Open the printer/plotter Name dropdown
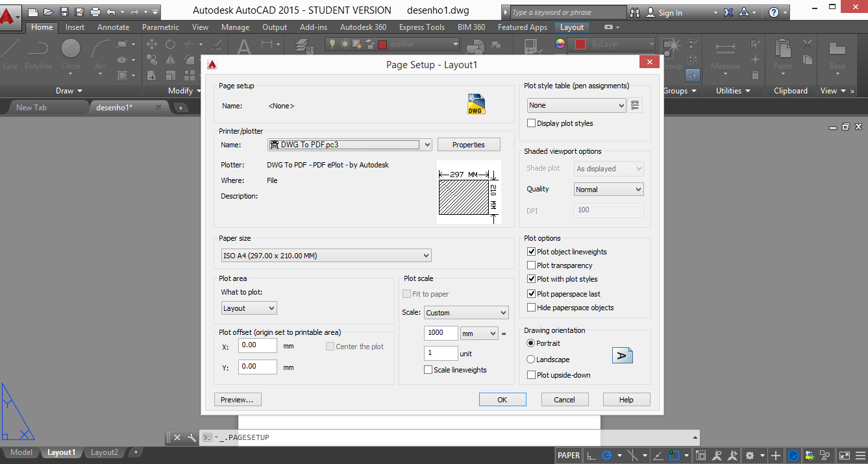868x464 pixels. [350, 145]
